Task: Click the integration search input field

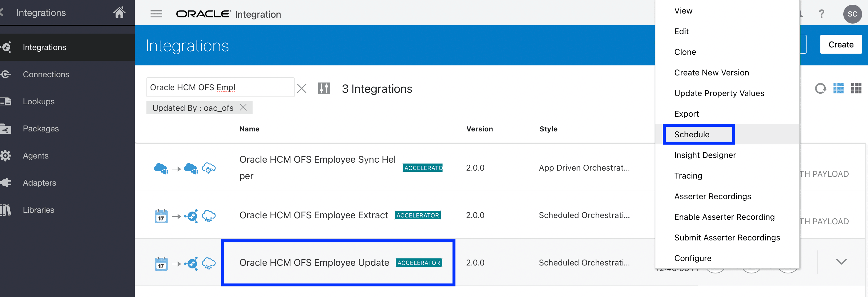Action: 220,88
